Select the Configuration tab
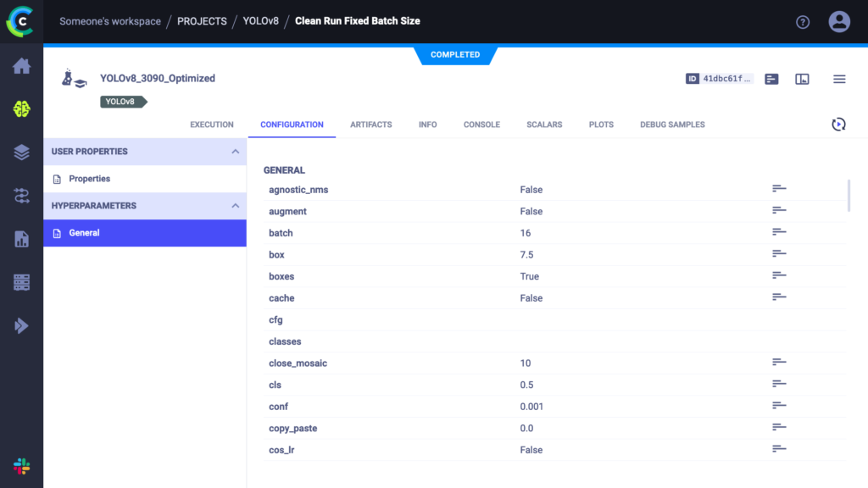 (292, 125)
